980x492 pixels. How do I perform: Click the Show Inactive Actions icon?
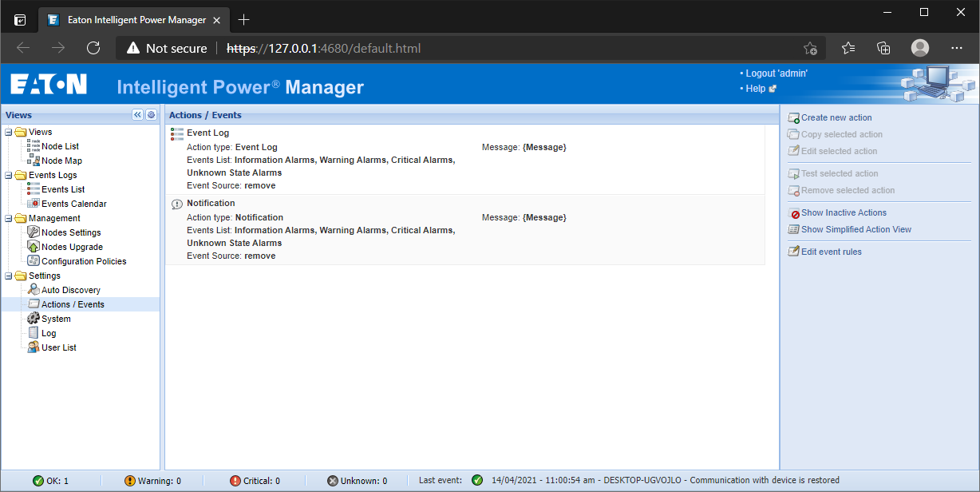point(793,212)
